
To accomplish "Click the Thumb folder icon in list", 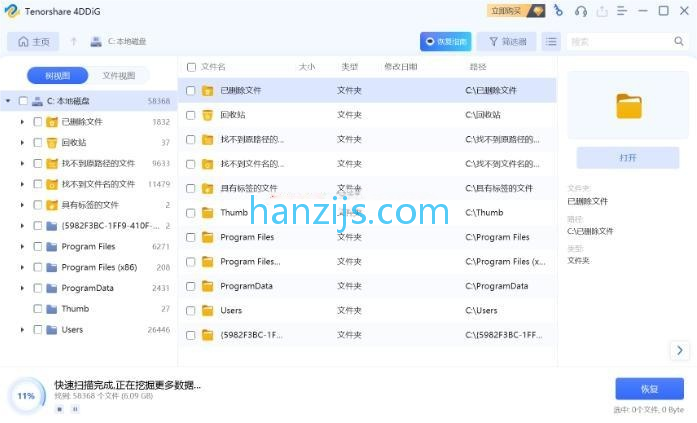I will point(208,213).
